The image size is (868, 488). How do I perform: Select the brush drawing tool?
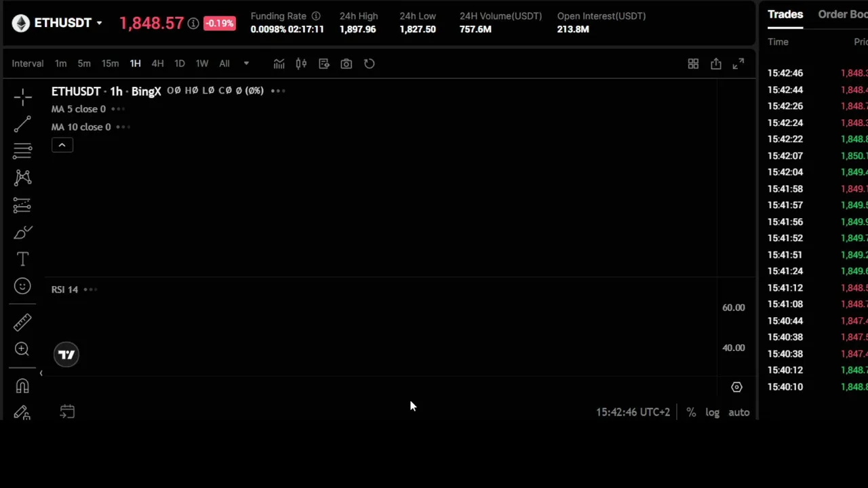coord(22,232)
